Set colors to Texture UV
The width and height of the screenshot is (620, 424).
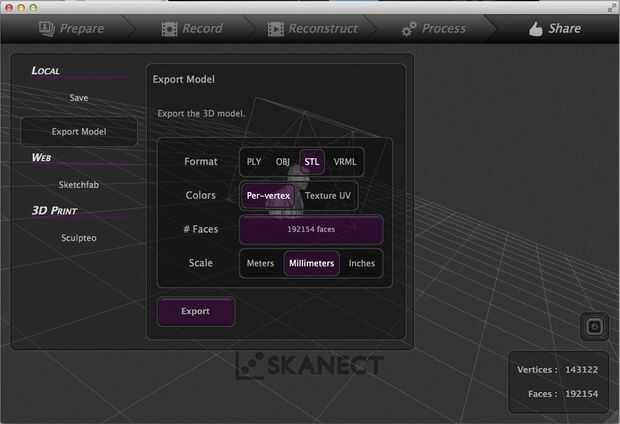coord(328,196)
